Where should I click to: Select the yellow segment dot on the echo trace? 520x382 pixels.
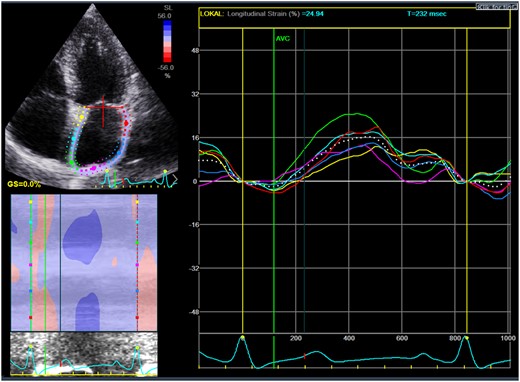tap(82, 117)
